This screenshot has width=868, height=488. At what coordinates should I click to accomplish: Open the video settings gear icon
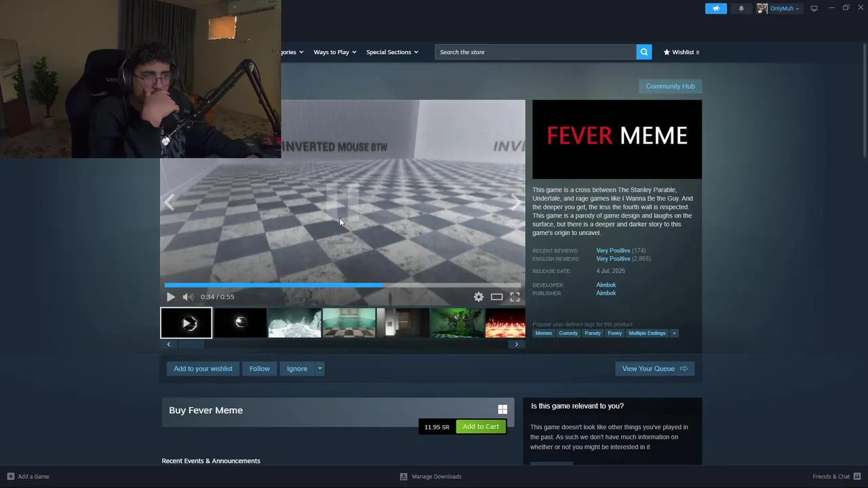479,297
